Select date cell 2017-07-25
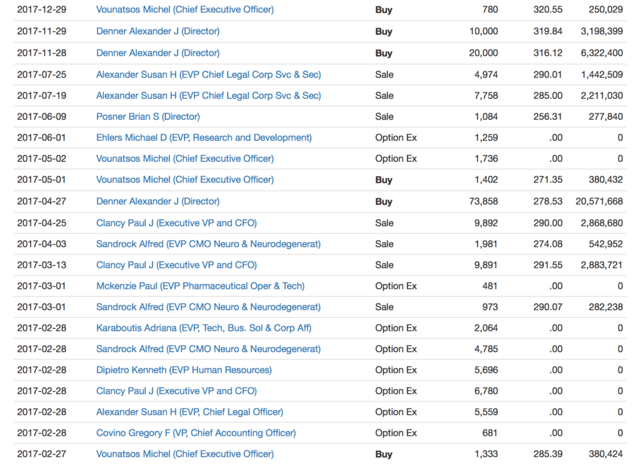 click(x=42, y=74)
